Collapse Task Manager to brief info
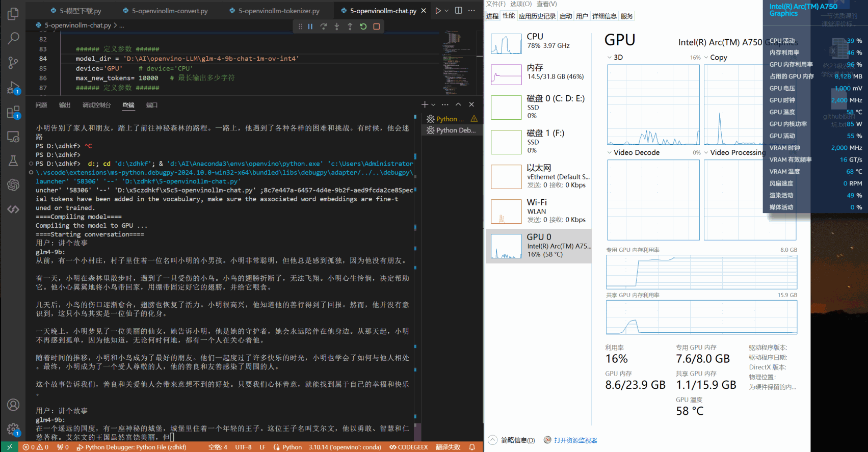The width and height of the screenshot is (868, 452). click(512, 440)
